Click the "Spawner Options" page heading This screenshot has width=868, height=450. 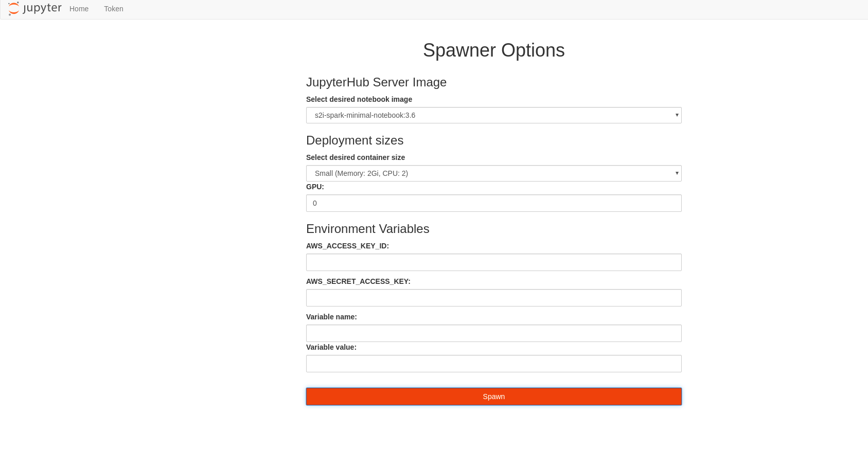pos(493,50)
